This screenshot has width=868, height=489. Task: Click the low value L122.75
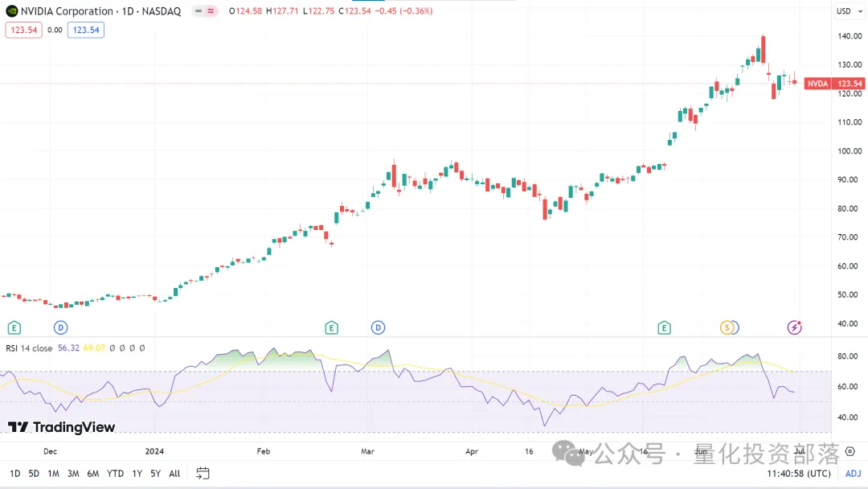[318, 11]
